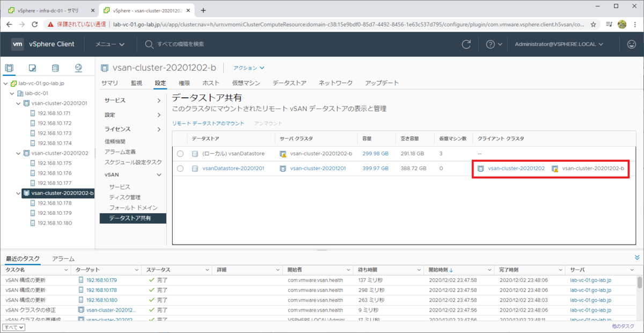The width and height of the screenshot is (644, 333).
Task: Click the global search magnifier icon
Action: 149,44
